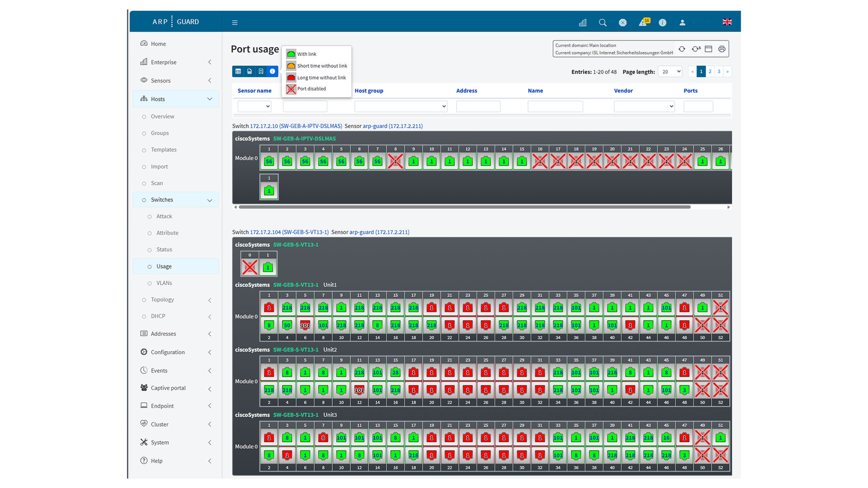Open the alerts bell with 16 badge
868x488 pixels.
point(643,22)
